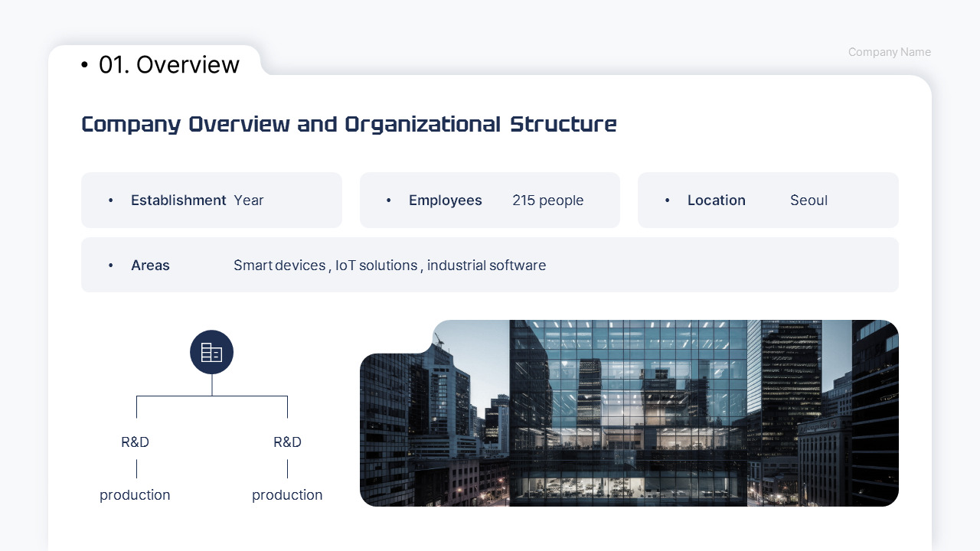
Task: Click the bullet point before "01. Overview"
Action: 84,66
